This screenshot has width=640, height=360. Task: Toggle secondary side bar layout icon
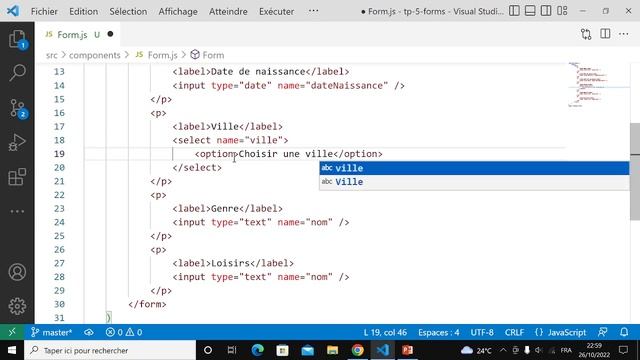[x=546, y=11]
